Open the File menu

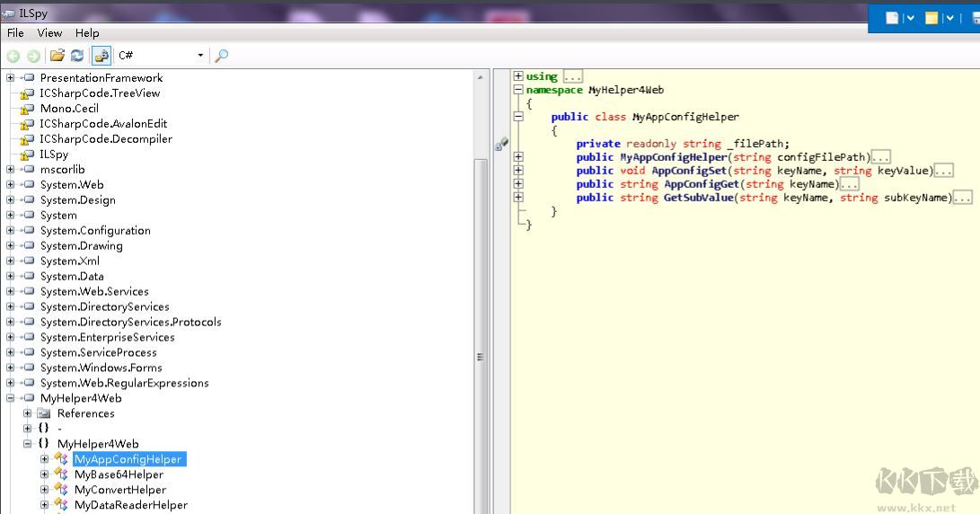click(15, 33)
